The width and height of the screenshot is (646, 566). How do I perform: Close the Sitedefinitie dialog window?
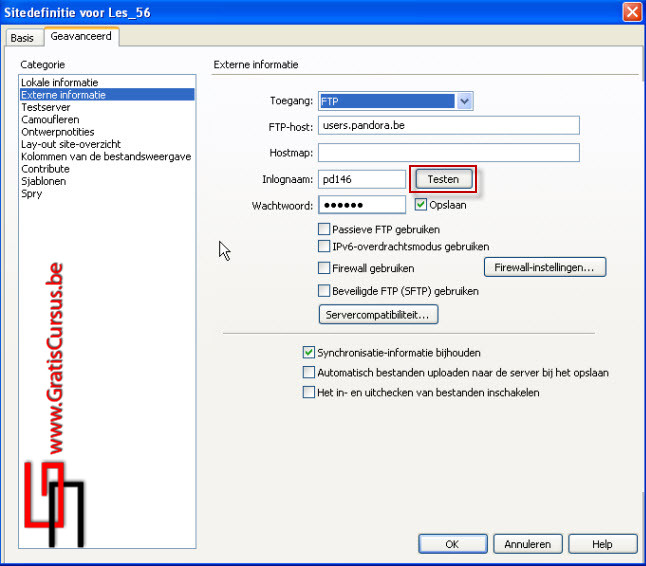632,12
